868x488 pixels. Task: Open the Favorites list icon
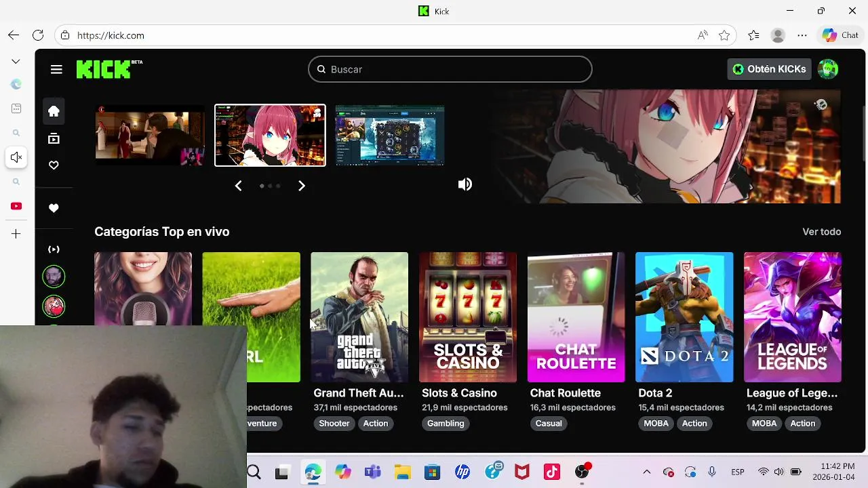tap(753, 35)
